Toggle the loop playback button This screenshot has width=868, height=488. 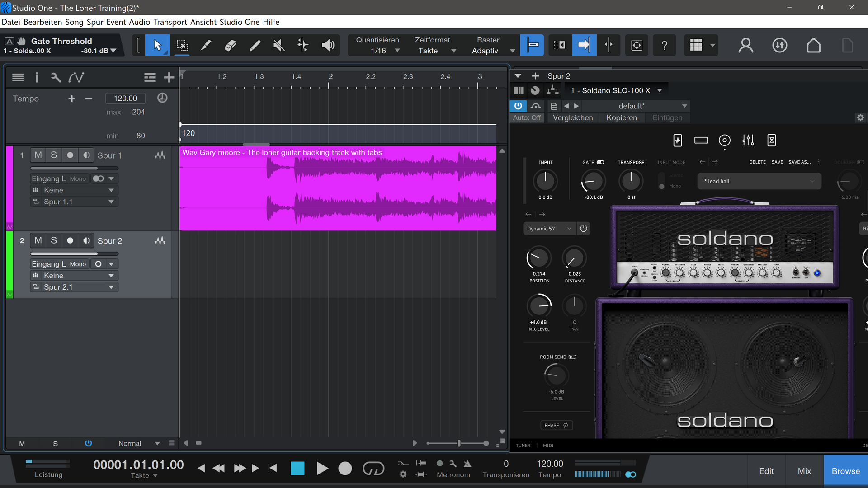click(373, 469)
